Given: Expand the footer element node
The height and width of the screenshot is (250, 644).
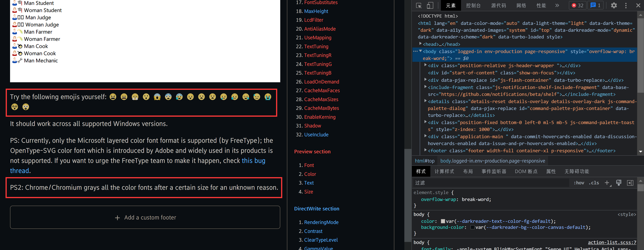Looking at the screenshot, I should pyautogui.click(x=425, y=150).
